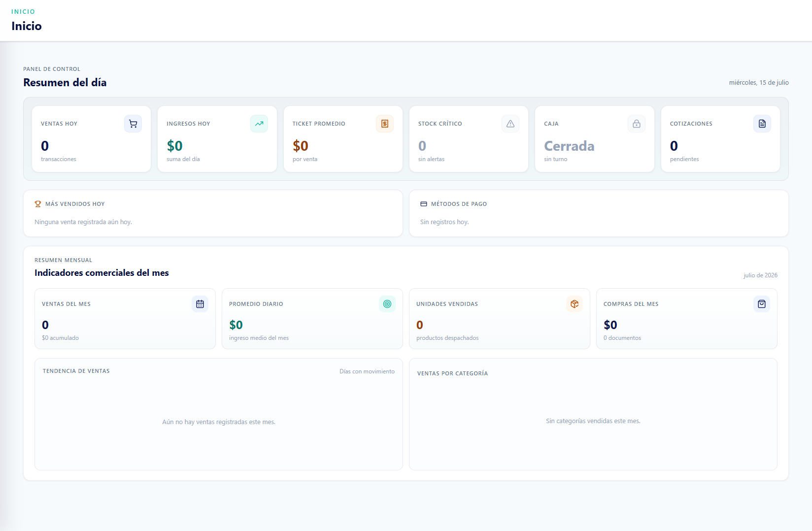Click the '$0' value labeled 'suma del día'
The image size is (812, 531).
175,146
